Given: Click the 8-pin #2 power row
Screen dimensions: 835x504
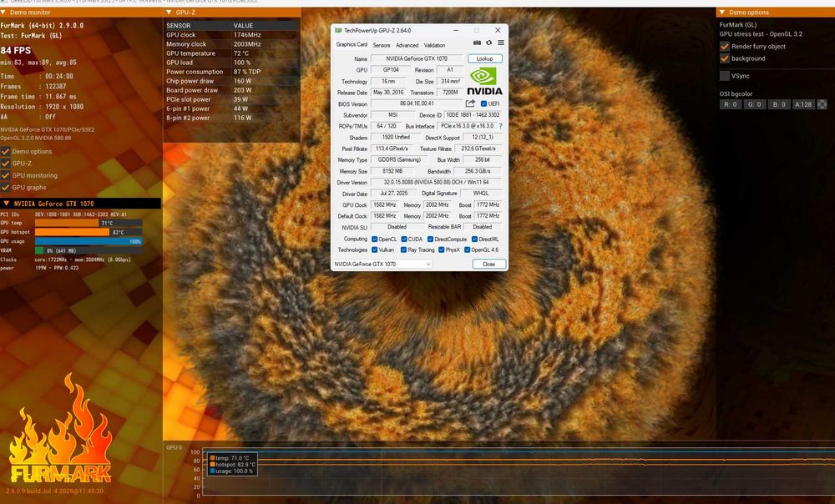Looking at the screenshot, I should coord(231,118).
